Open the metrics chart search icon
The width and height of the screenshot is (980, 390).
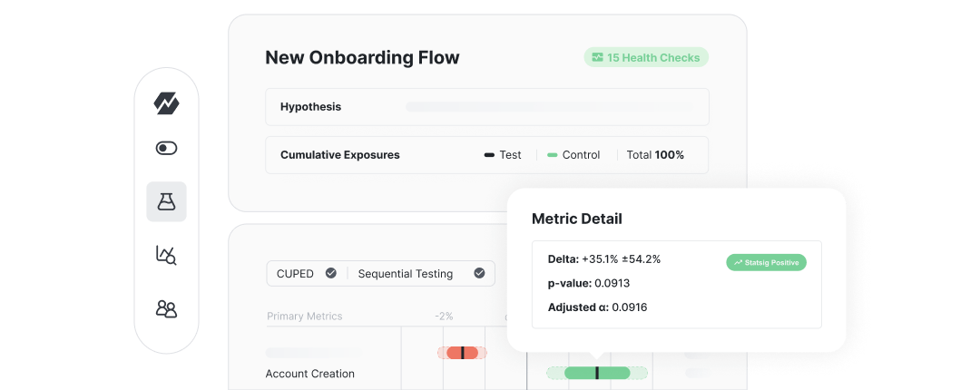pyautogui.click(x=166, y=255)
